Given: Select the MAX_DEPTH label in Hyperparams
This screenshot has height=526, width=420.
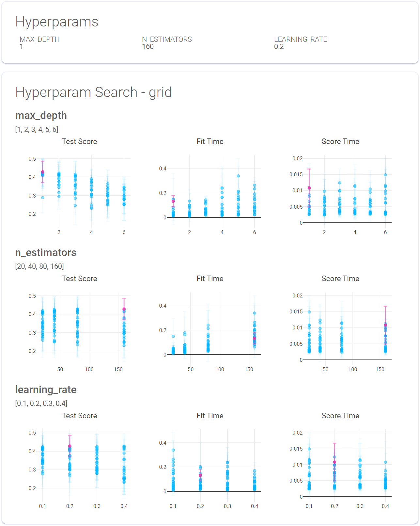Looking at the screenshot, I should (x=39, y=39).
